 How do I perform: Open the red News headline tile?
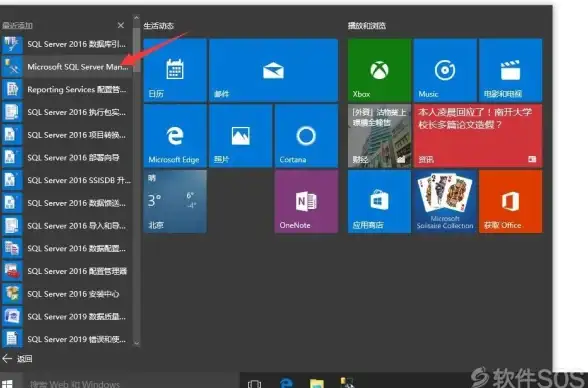click(x=478, y=136)
